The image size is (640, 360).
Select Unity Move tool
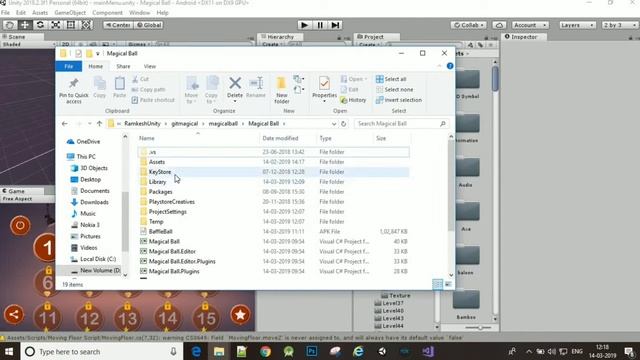[x=24, y=25]
